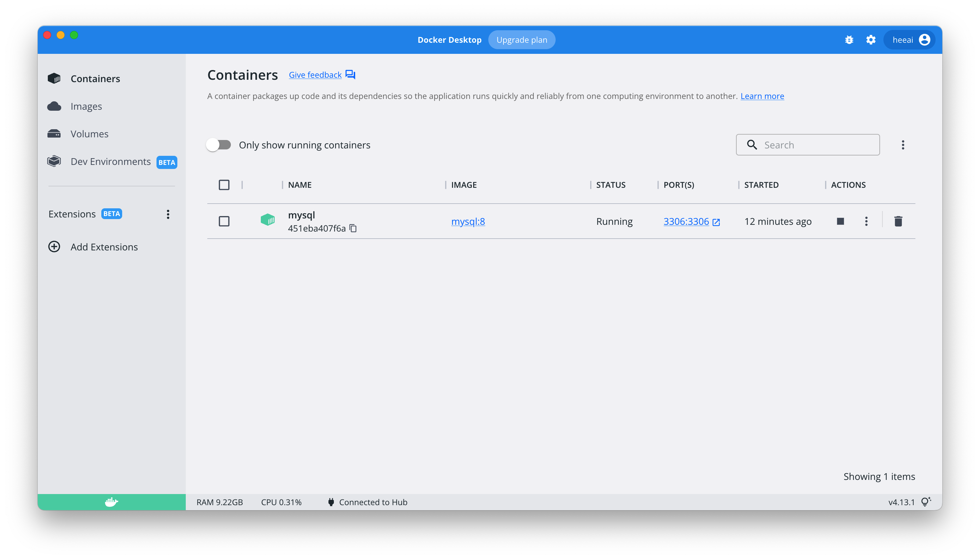The width and height of the screenshot is (980, 560).
Task: Click the Extensions BETA badge
Action: tap(111, 214)
